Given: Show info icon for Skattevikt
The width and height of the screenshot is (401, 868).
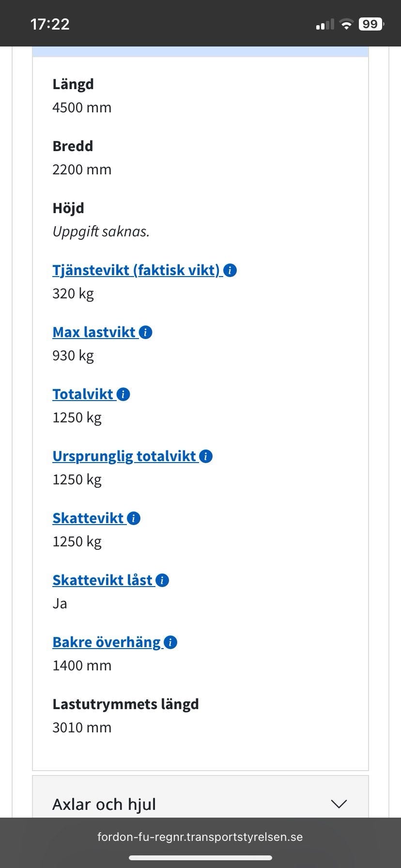Looking at the screenshot, I should click(x=134, y=518).
